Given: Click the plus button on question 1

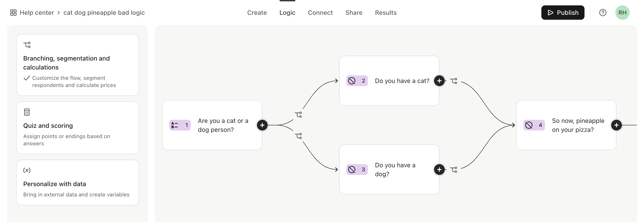Looking at the screenshot, I should point(262,125).
